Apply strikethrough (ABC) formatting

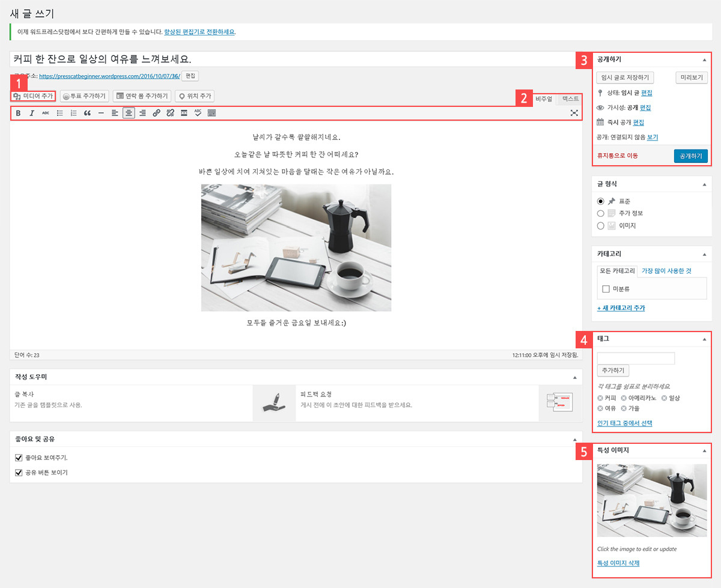pyautogui.click(x=46, y=113)
